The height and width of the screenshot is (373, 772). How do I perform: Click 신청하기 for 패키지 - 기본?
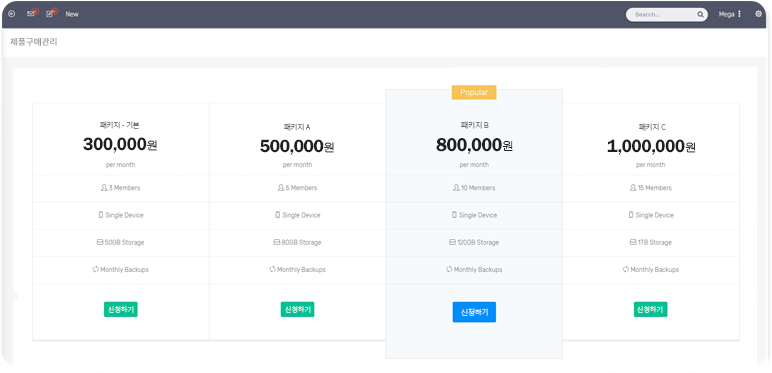(121, 310)
